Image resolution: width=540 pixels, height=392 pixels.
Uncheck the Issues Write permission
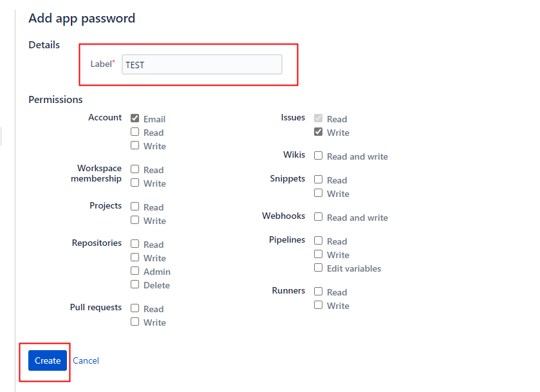pos(318,132)
